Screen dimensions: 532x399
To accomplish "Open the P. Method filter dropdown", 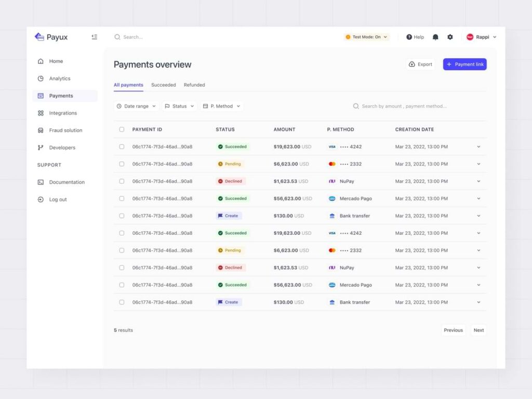I will pos(221,106).
